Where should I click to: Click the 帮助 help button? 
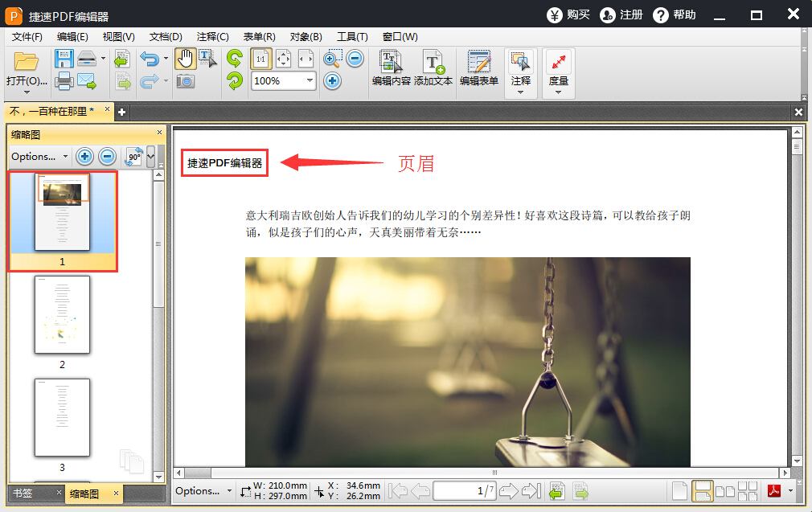click(x=675, y=14)
